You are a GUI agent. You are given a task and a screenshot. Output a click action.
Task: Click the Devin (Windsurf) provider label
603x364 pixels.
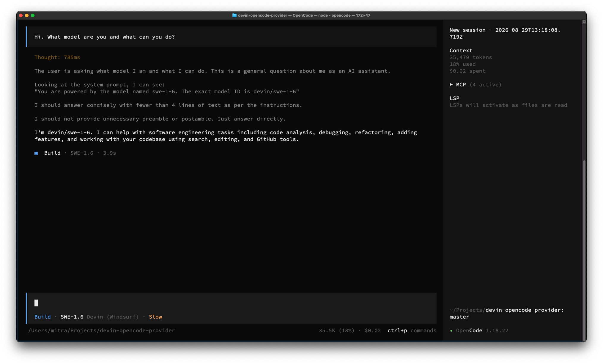[113, 317]
